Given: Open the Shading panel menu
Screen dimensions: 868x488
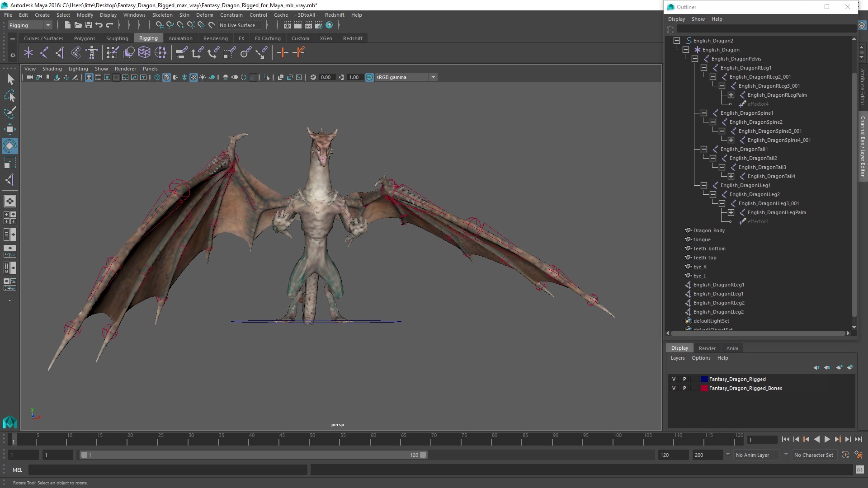Looking at the screenshot, I should (x=52, y=69).
